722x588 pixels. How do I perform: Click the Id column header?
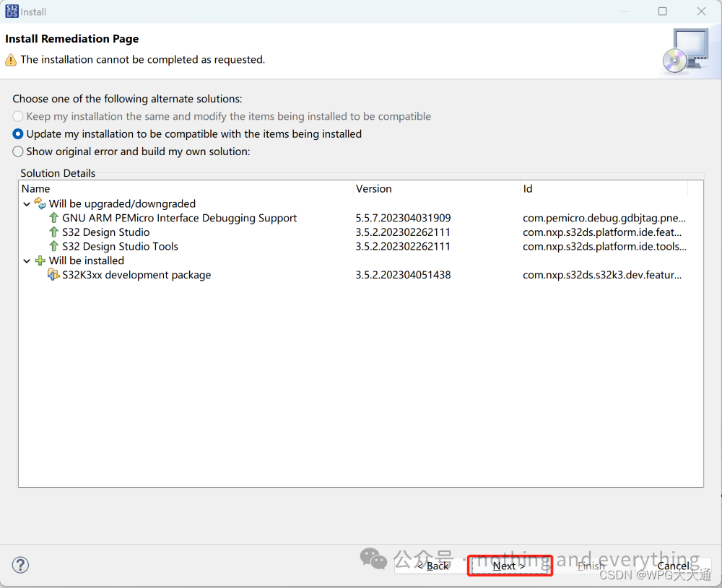pyautogui.click(x=604, y=188)
